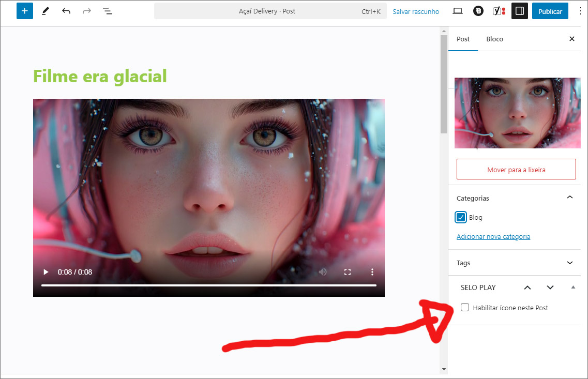588x379 pixels.
Task: Undo the last change
Action: 66,11
